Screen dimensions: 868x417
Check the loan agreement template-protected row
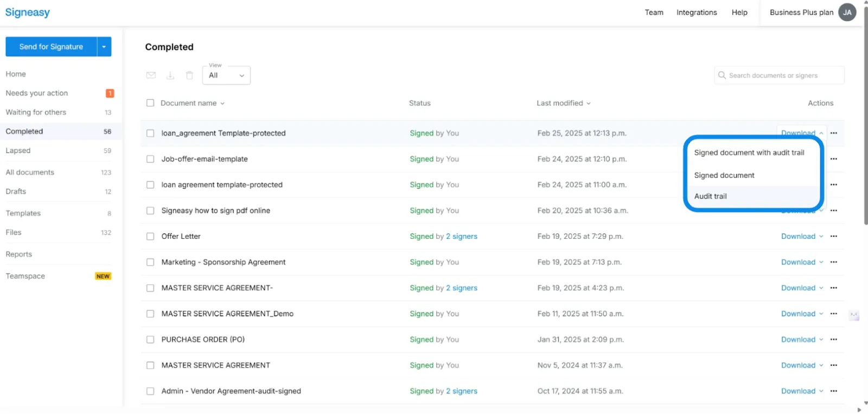coord(150,185)
